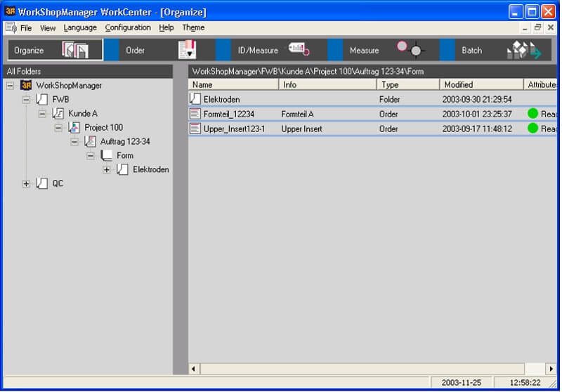Collapse the Project 100 tree node

coord(58,128)
